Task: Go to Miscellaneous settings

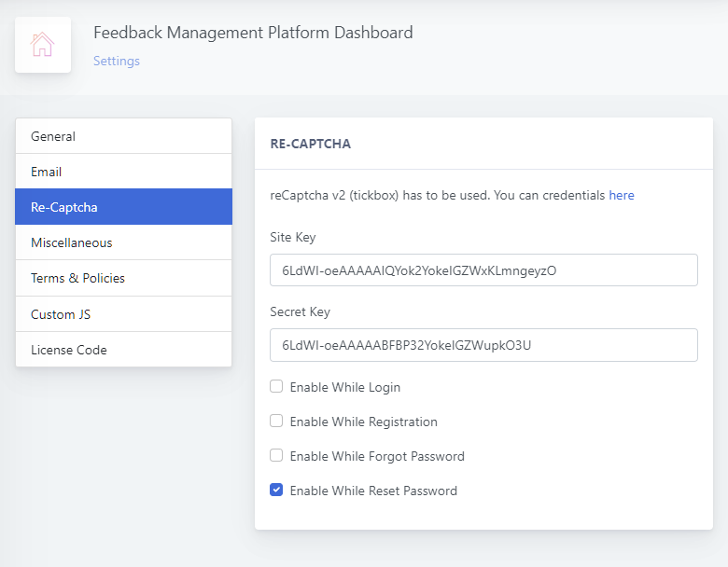Action: (x=123, y=242)
